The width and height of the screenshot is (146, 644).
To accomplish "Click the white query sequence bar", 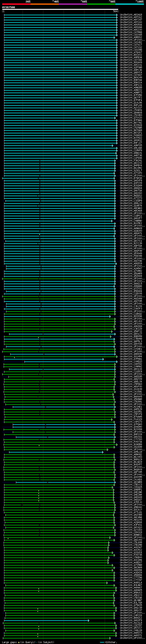I will pyautogui.click(x=60, y=9).
